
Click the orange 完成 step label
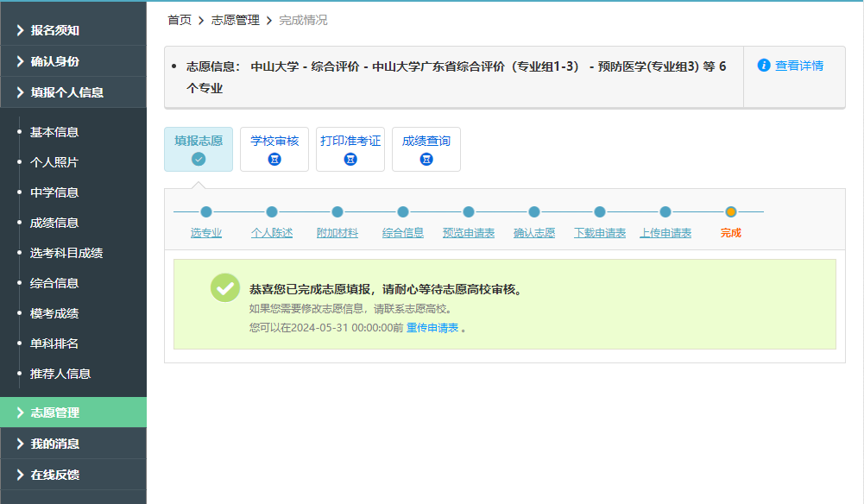(x=731, y=233)
